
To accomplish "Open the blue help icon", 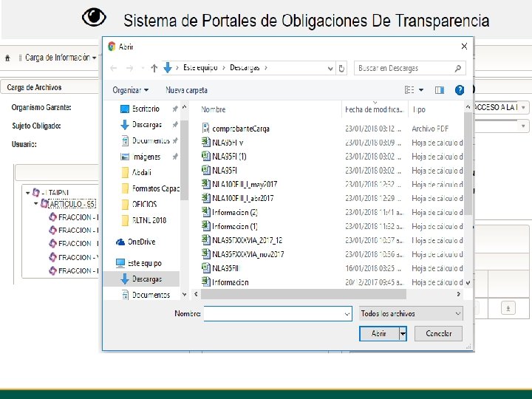I will pos(460,90).
